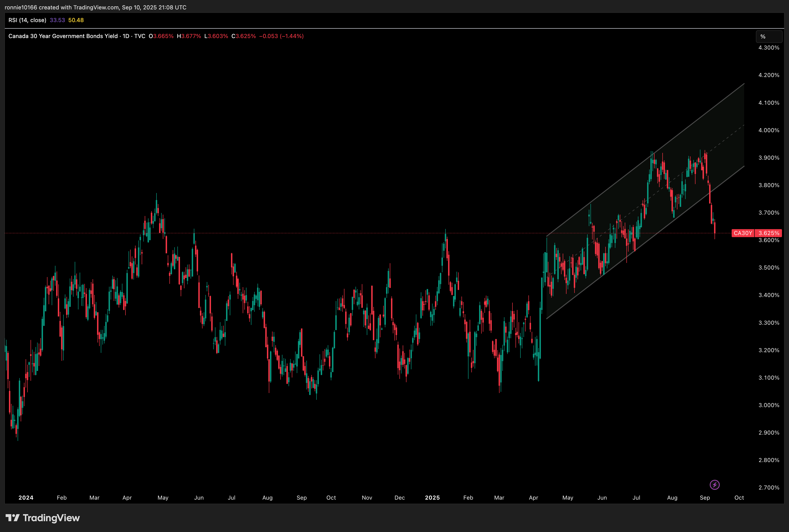
Task: Click the 3.000% price axis label
Action: click(x=769, y=405)
